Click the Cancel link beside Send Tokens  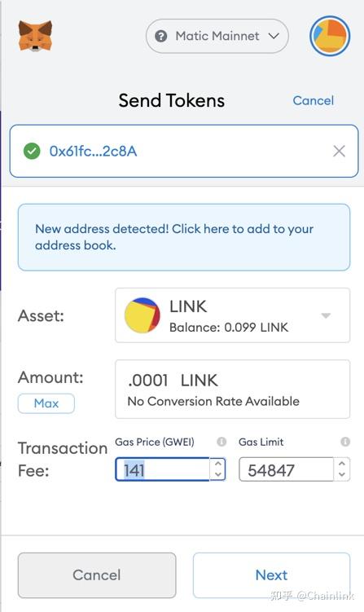coord(314,100)
